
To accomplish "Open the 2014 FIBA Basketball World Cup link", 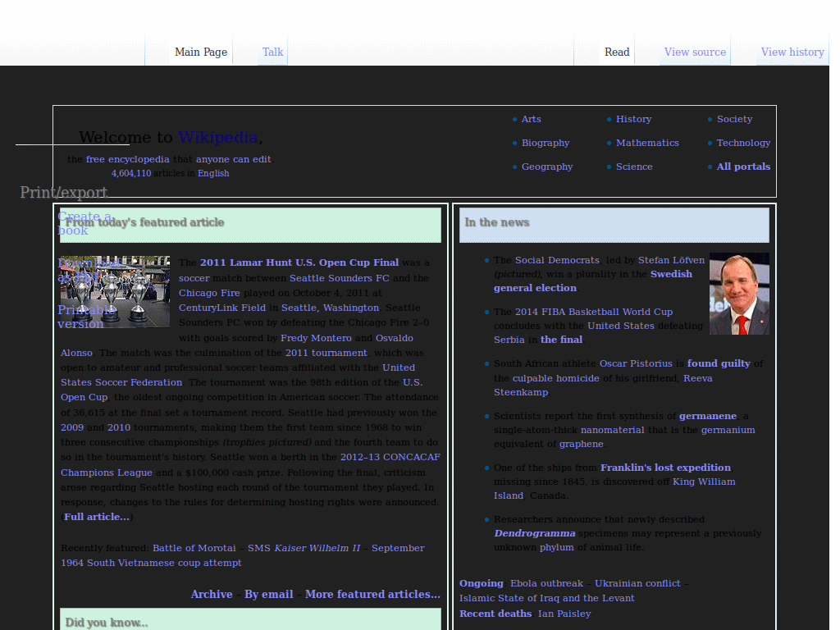I will 594,312.
